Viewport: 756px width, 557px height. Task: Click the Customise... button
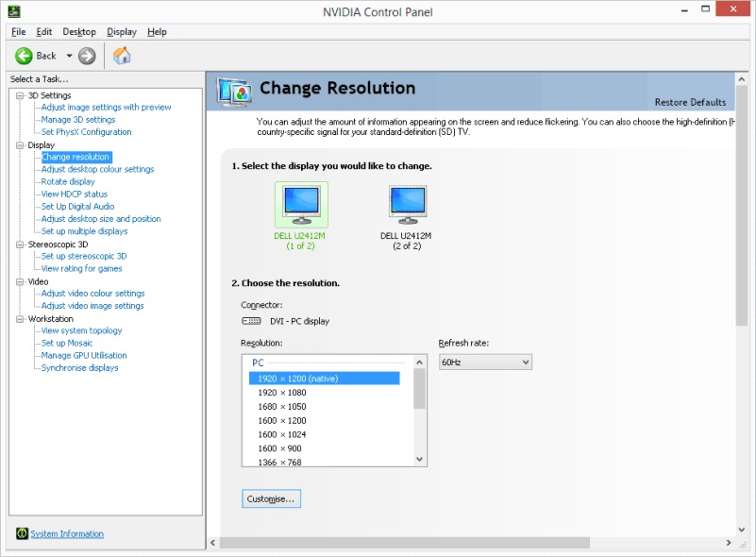(x=271, y=498)
